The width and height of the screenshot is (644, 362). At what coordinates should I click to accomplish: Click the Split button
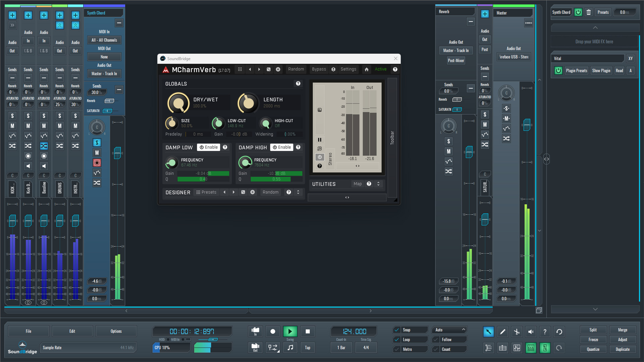(593, 330)
